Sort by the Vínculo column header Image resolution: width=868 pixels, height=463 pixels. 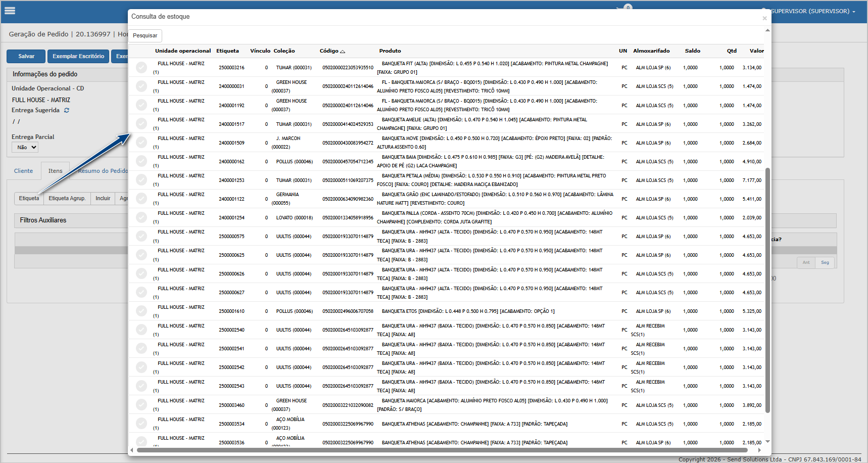coord(260,51)
